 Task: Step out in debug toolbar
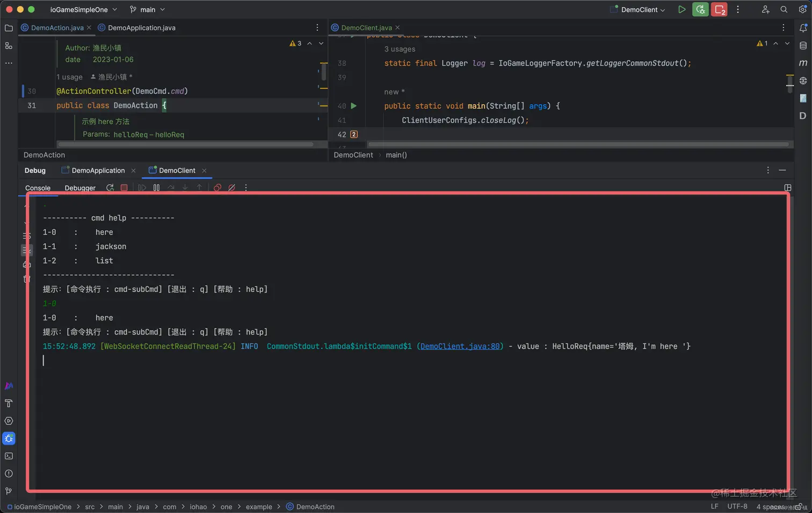pos(199,188)
